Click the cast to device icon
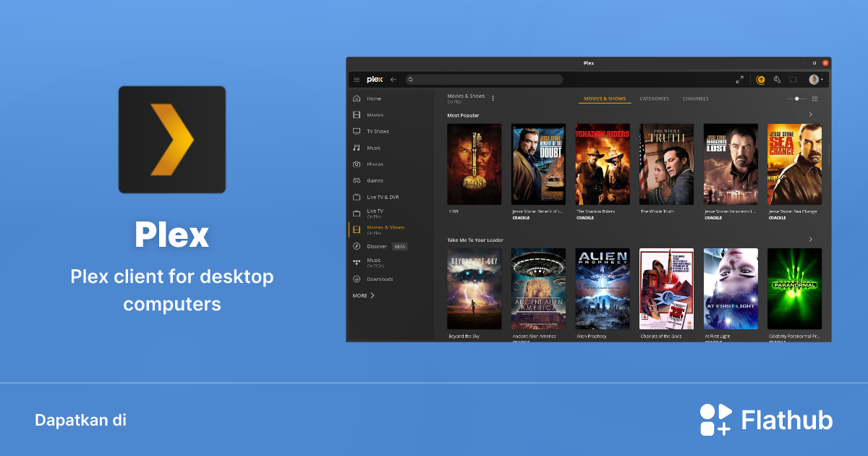Viewport: 868px width, 456px height. (x=793, y=80)
